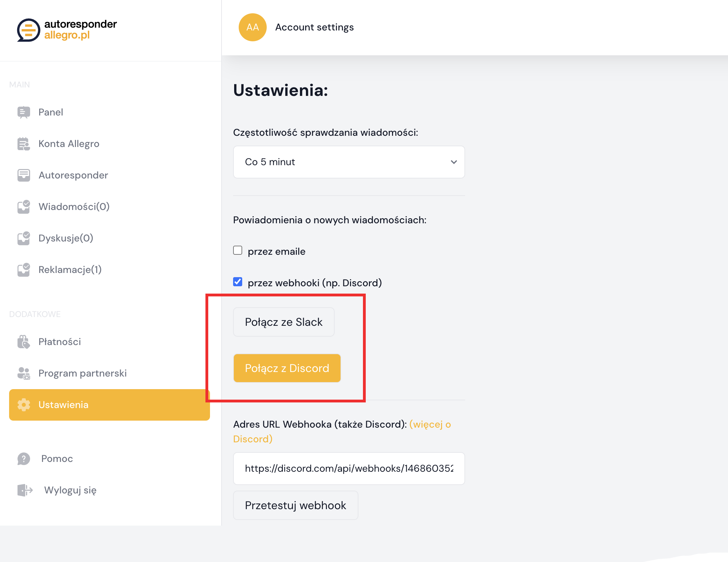Open the więcej o Discord link
Viewport: 728px width, 562px height.
point(430,424)
